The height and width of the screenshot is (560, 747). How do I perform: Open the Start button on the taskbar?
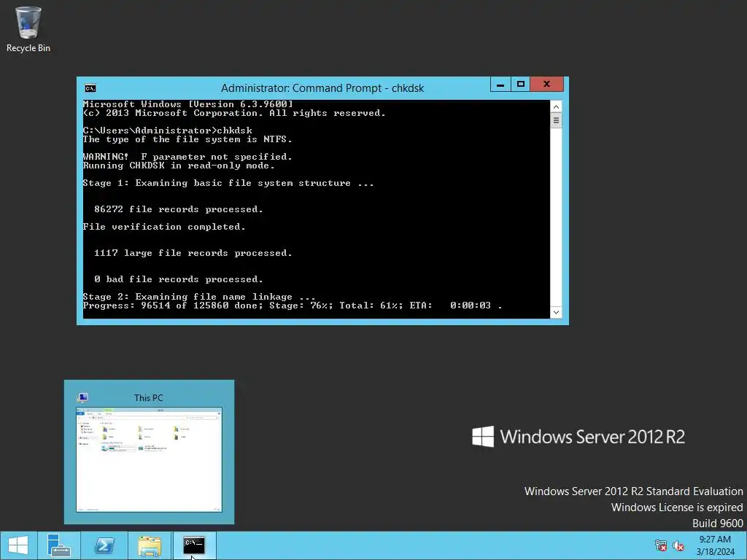coord(18,545)
